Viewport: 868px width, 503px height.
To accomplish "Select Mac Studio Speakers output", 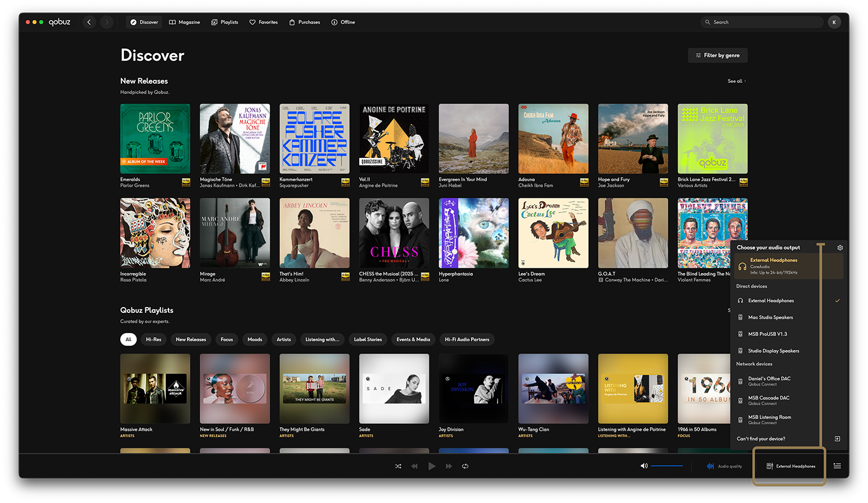I will [x=770, y=317].
